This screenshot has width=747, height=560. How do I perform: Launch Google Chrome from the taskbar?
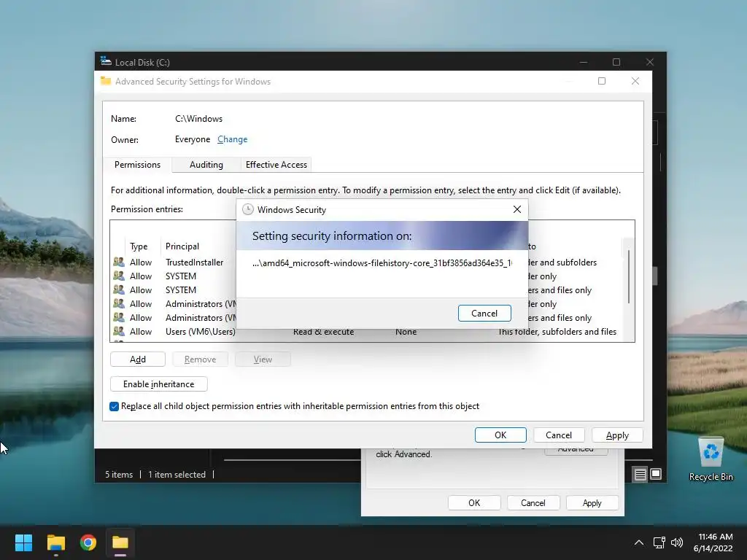pyautogui.click(x=88, y=542)
